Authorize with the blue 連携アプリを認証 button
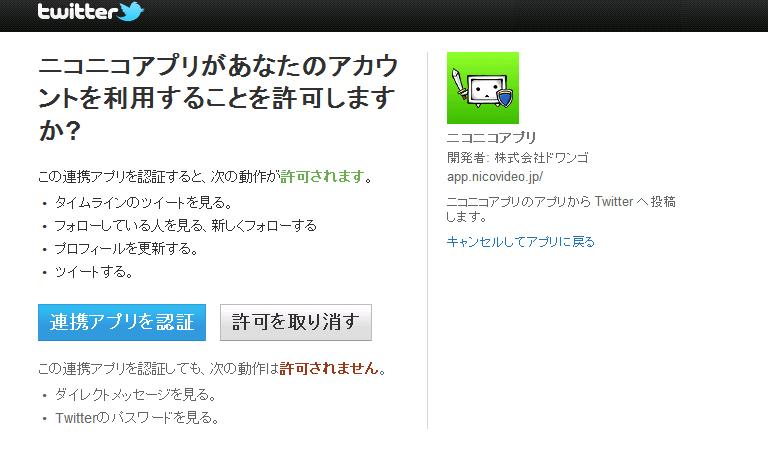Screen dimensions: 768x455 (122, 322)
